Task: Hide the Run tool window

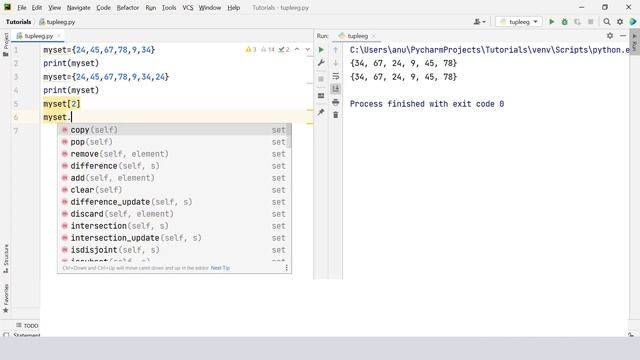Action: click(623, 36)
